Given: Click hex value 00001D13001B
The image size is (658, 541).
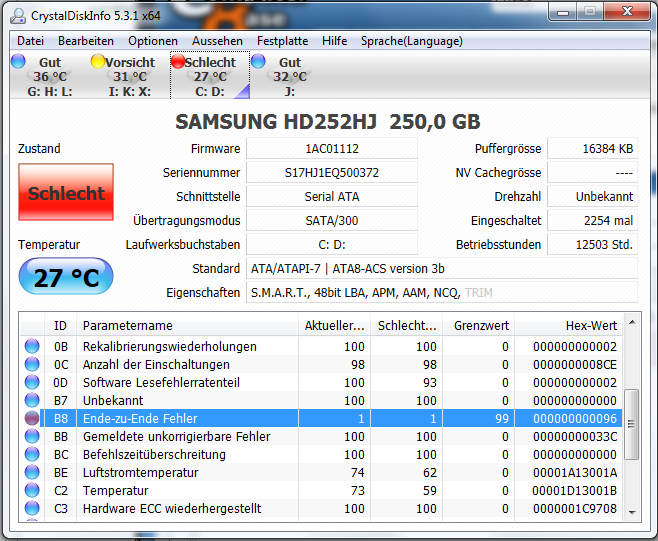Looking at the screenshot, I should (x=575, y=491).
